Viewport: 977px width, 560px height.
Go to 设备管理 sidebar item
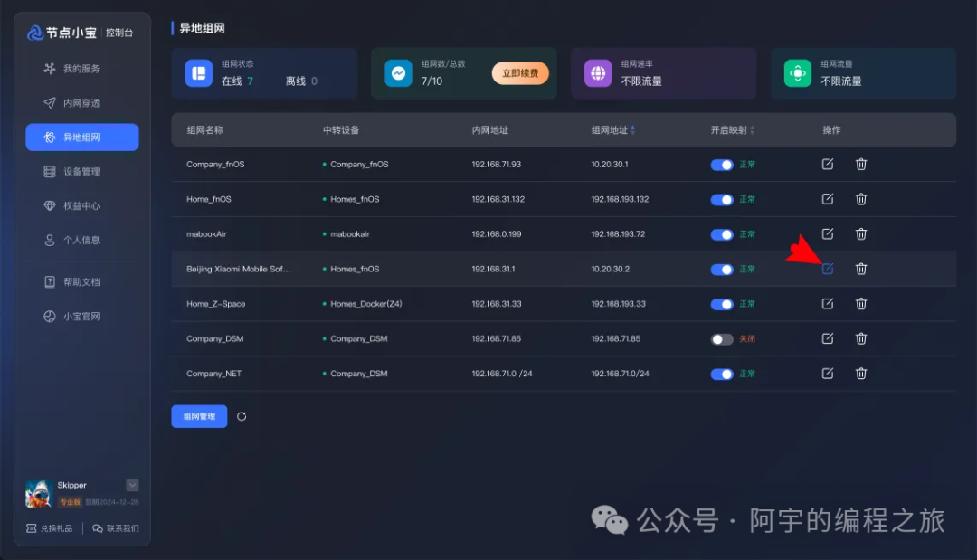(81, 172)
